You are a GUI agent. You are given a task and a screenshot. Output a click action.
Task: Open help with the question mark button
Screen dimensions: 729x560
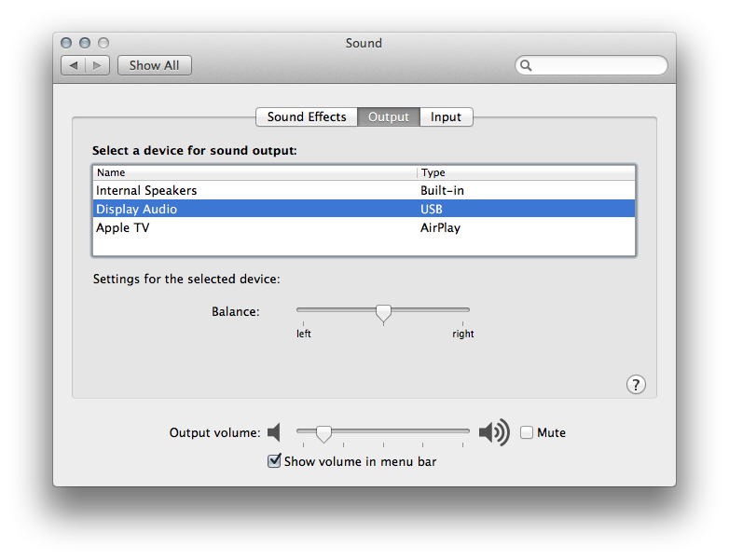click(635, 384)
